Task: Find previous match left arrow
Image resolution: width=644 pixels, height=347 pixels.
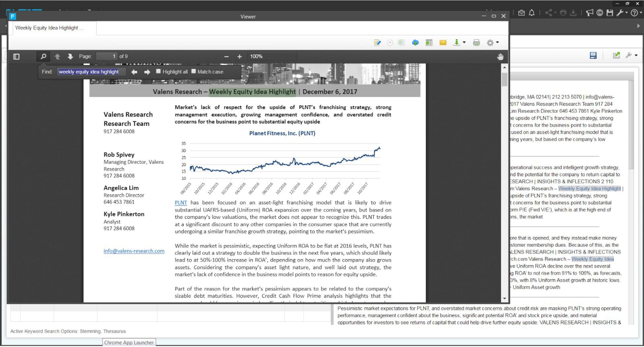Action: coord(134,72)
